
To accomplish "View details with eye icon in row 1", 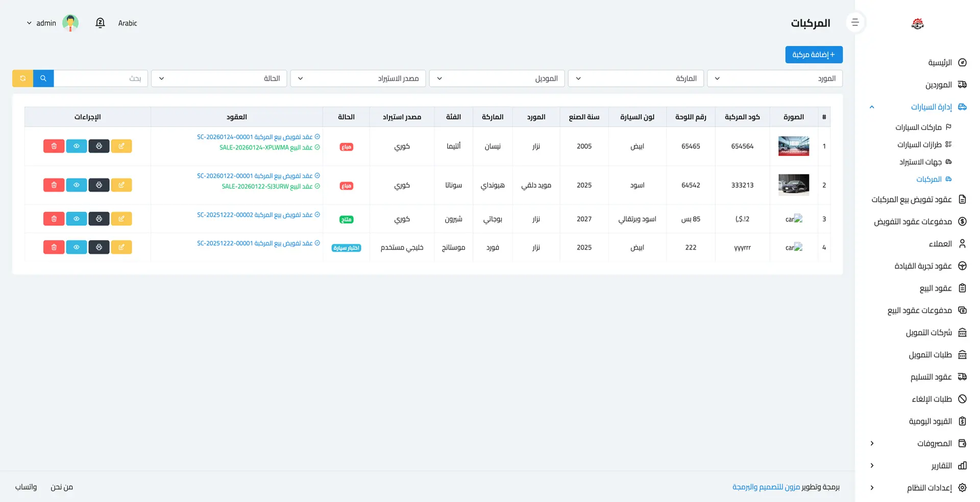I will pos(77,146).
